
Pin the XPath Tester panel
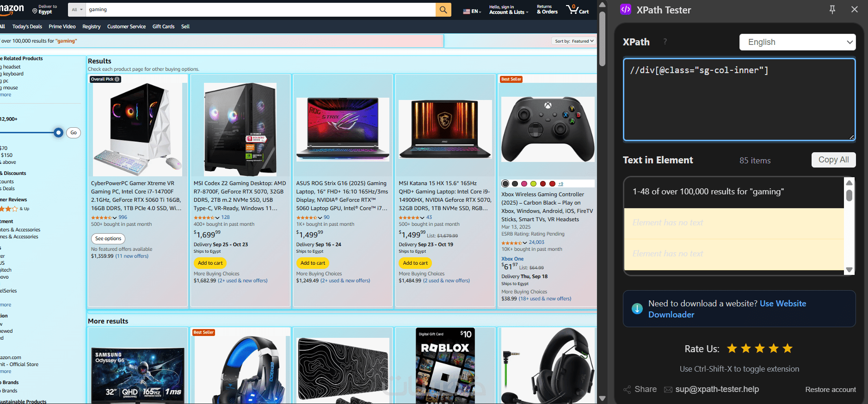click(832, 10)
